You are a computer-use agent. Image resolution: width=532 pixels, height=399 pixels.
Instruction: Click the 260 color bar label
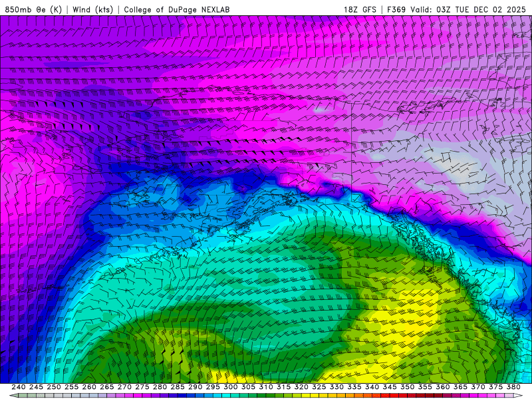pyautogui.click(x=89, y=387)
